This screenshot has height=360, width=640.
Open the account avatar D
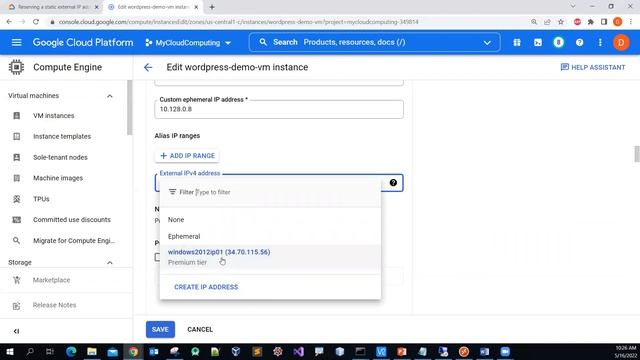point(621,42)
